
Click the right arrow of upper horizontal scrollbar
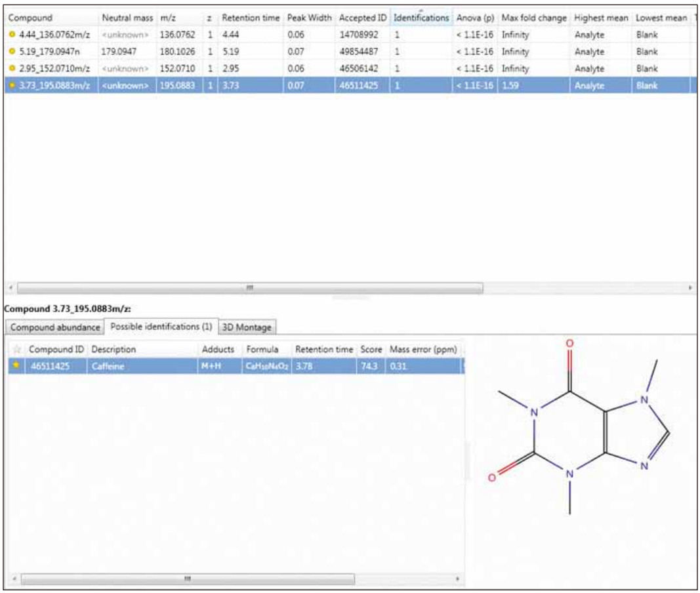pyautogui.click(x=690, y=288)
